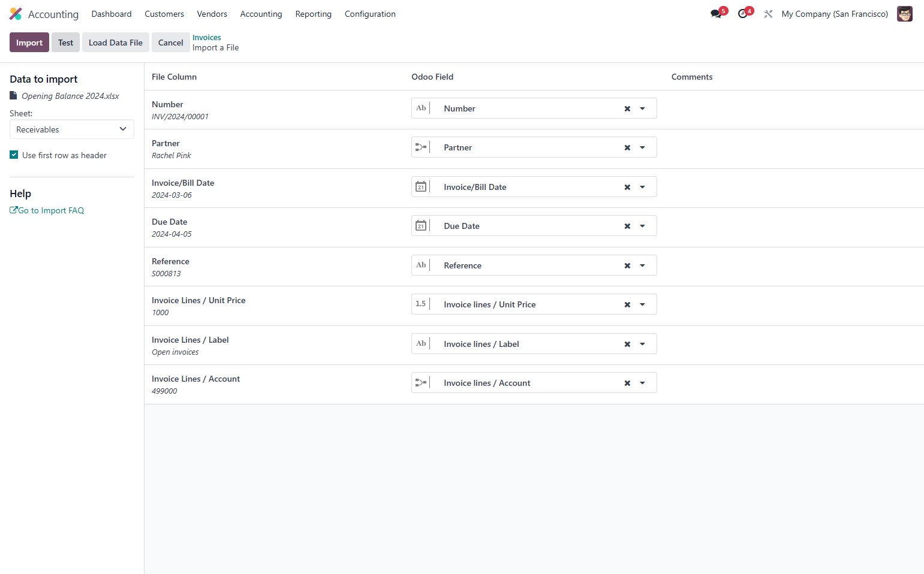The width and height of the screenshot is (924, 574).
Task: Click the calendar icon for Due Date
Action: [421, 226]
